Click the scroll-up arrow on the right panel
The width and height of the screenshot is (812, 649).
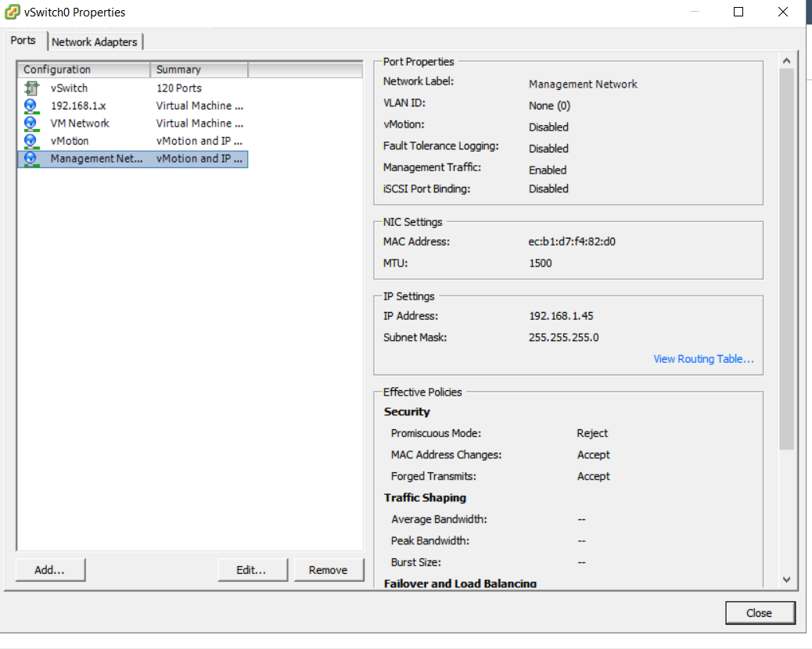(x=787, y=59)
